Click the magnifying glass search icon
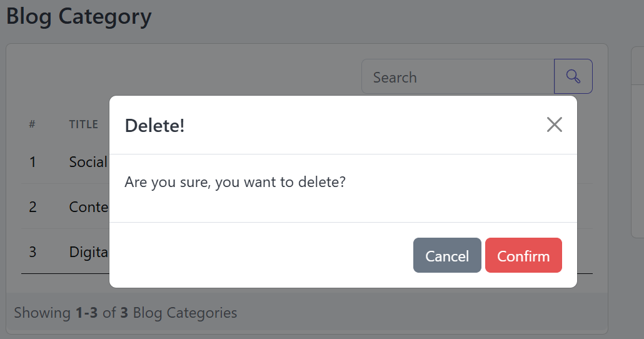This screenshot has width=644, height=339. point(573,76)
